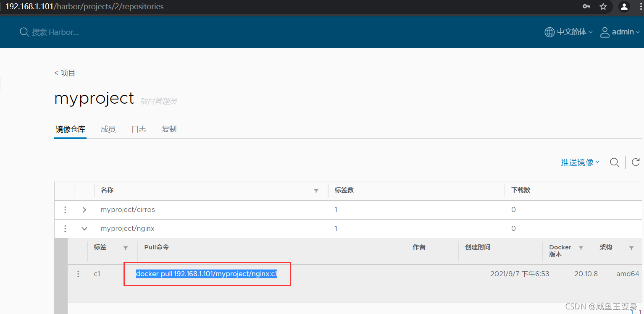The height and width of the screenshot is (314, 644).
Task: Click the c1 tag cell
Action: [x=97, y=274]
